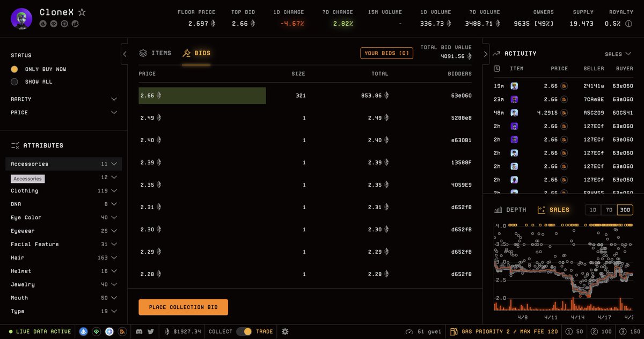Click the gwei speedometer icon
Viewport: 644px width, 339px height.
pyautogui.click(x=409, y=331)
